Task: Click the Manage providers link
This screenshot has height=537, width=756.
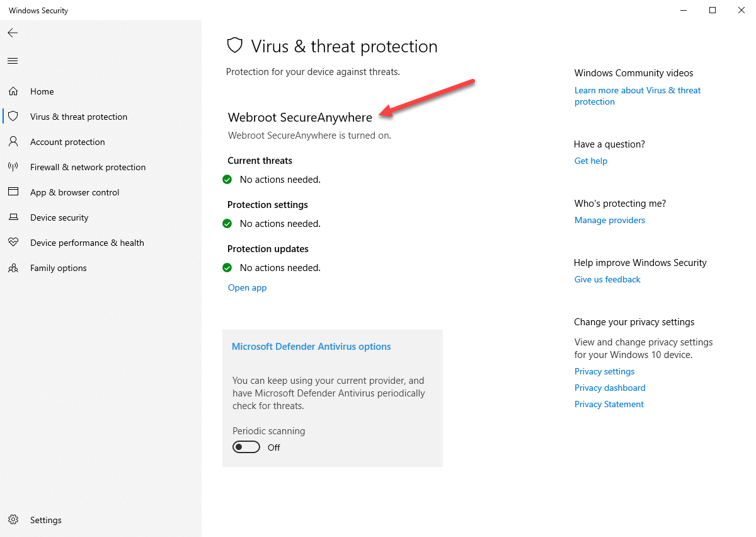Action: 610,220
